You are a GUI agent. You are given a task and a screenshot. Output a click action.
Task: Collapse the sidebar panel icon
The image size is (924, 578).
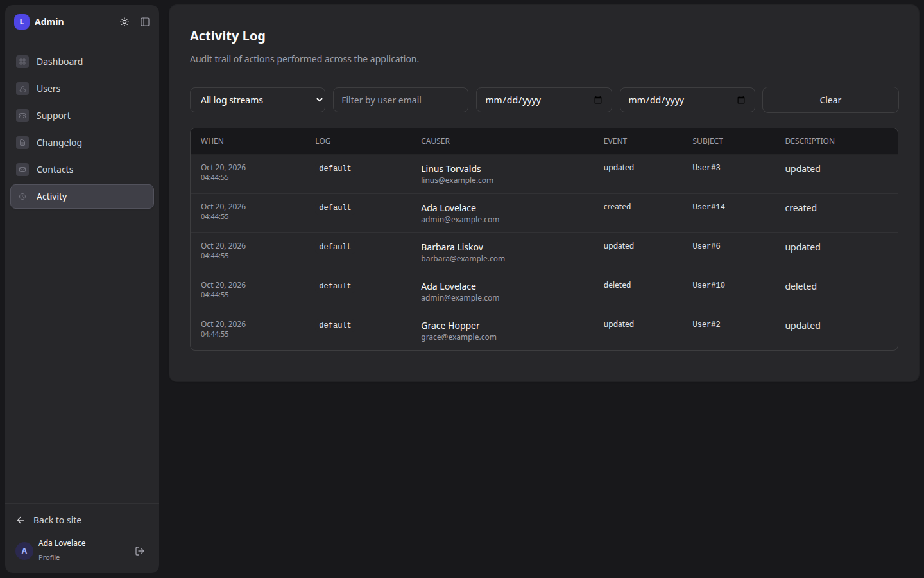145,22
